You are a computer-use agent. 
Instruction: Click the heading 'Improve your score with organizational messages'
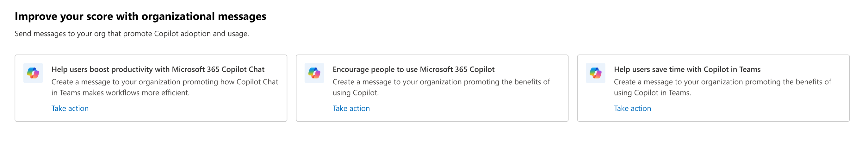(140, 16)
